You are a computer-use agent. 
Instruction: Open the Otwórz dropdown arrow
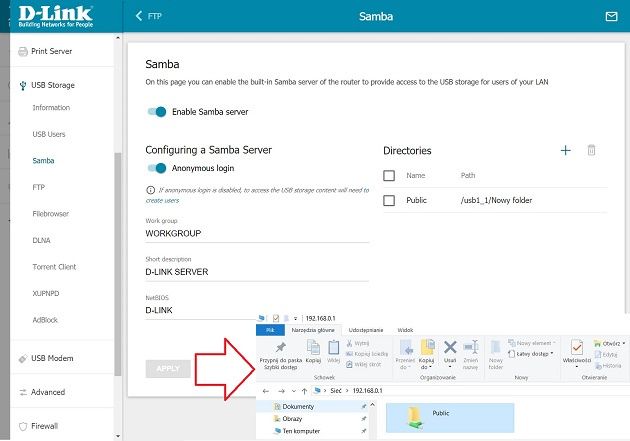pyautogui.click(x=624, y=343)
